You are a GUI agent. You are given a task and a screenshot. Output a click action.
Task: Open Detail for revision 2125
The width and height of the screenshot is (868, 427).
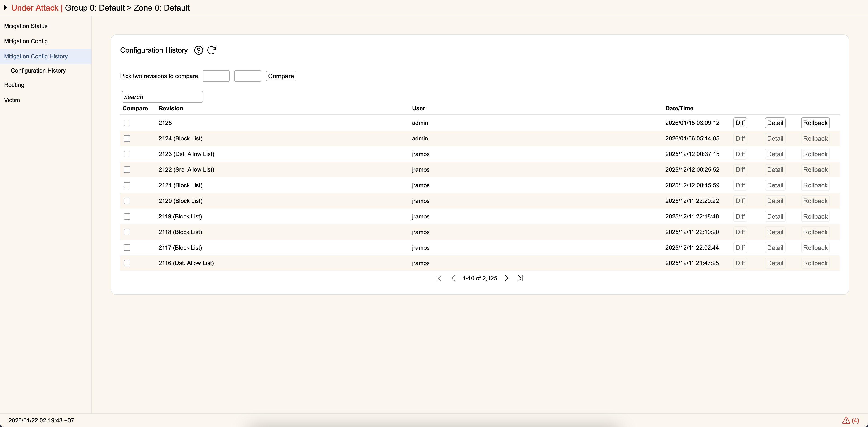coord(775,123)
